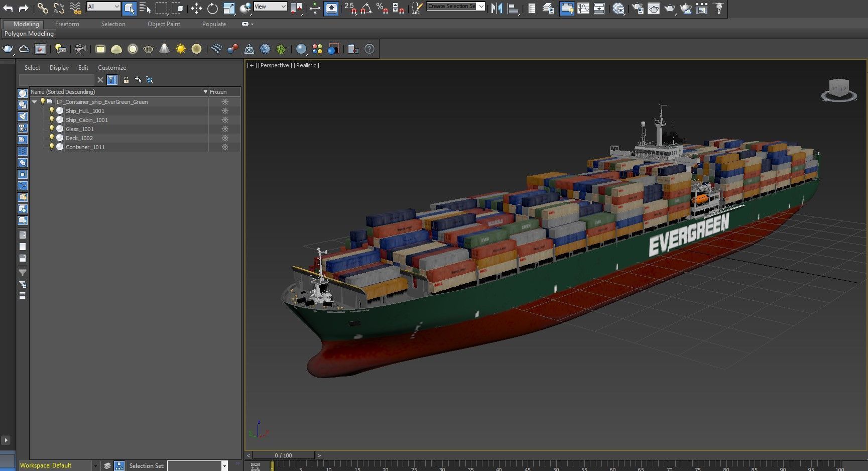This screenshot has width=868, height=471.
Task: Open the Select by Name list tool
Action: [145, 8]
